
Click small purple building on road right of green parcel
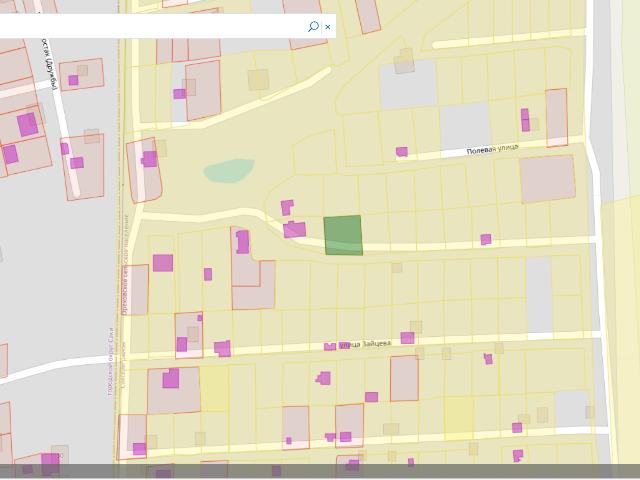coord(486,239)
